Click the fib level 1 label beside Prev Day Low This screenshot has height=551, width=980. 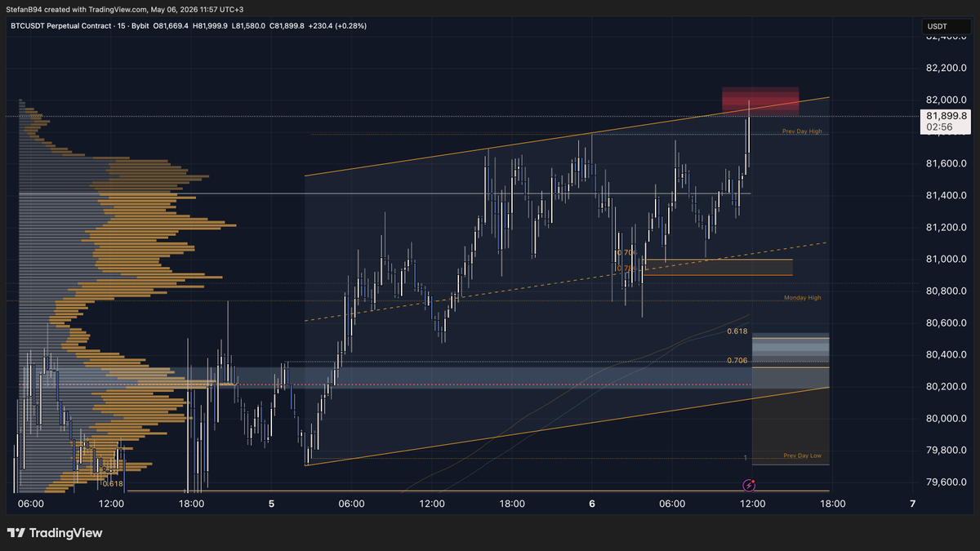coord(746,458)
